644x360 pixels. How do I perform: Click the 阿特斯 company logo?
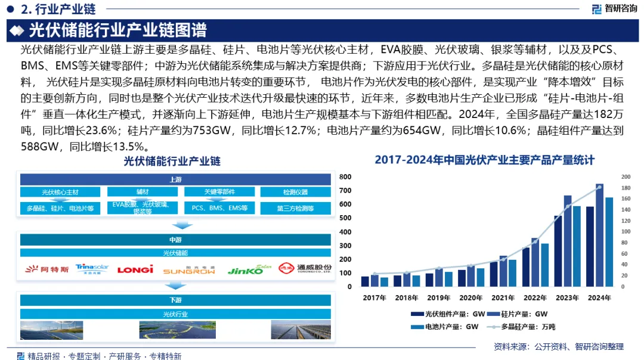tap(47, 269)
